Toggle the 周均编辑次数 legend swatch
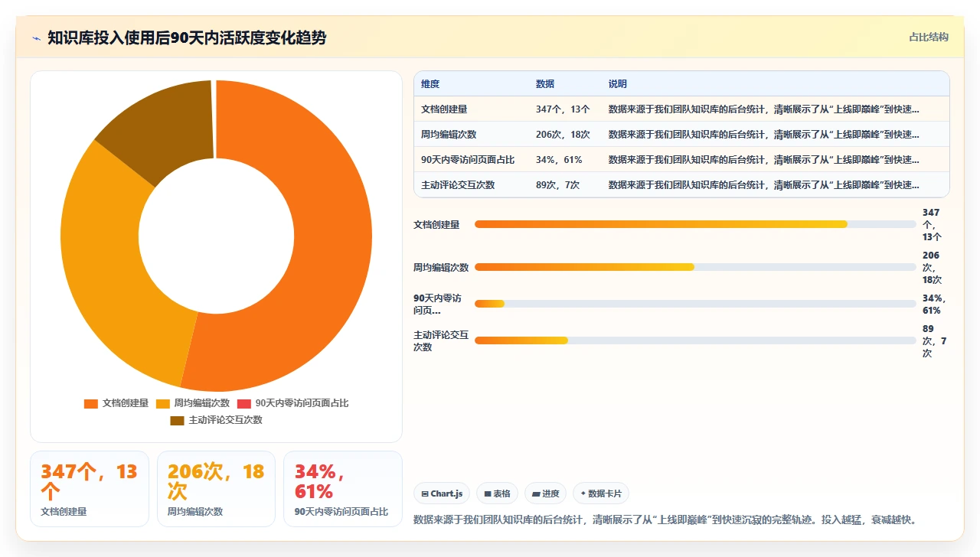Viewport: 980px width, 557px height. (162, 403)
